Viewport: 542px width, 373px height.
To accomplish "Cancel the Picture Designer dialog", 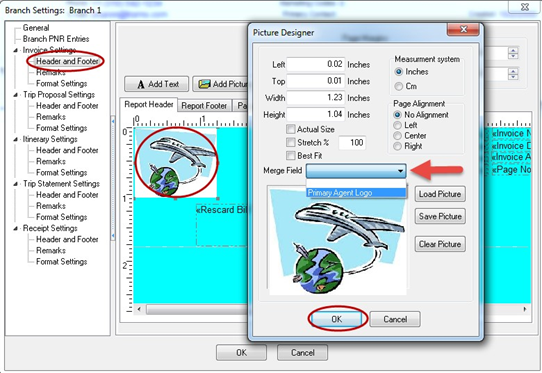I will pyautogui.click(x=395, y=319).
